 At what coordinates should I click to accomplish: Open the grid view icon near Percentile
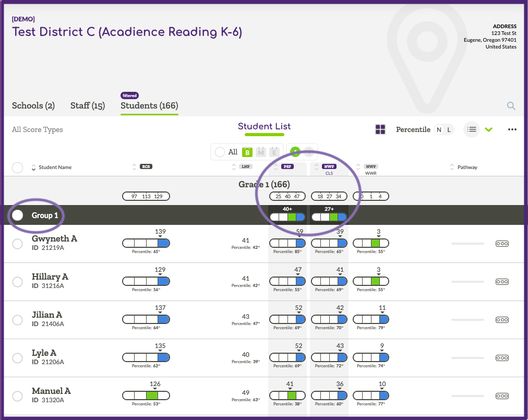click(x=380, y=129)
